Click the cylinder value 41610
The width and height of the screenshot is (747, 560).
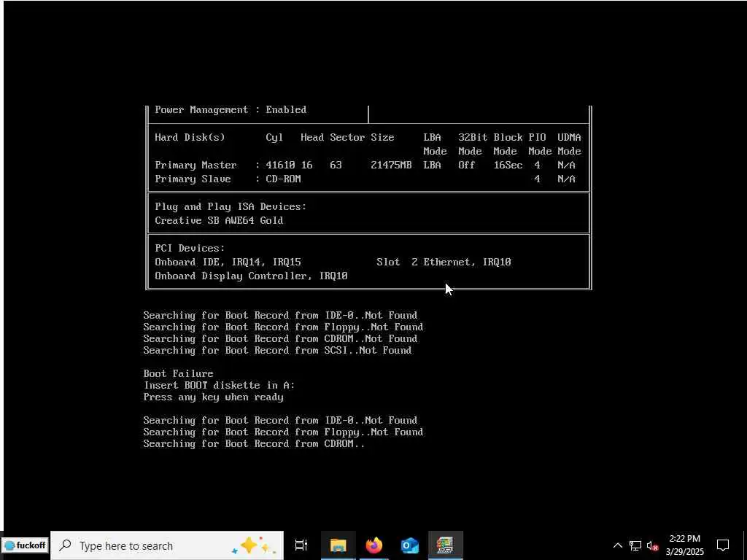click(280, 166)
